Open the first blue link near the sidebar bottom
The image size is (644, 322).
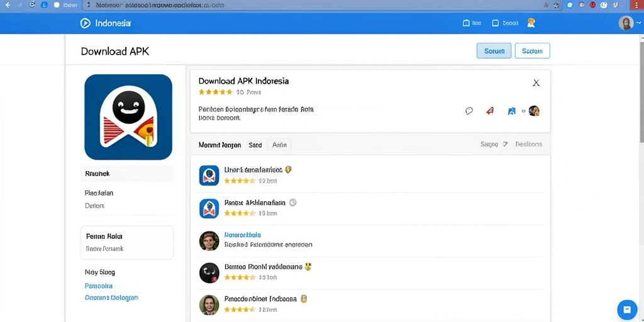click(x=99, y=286)
